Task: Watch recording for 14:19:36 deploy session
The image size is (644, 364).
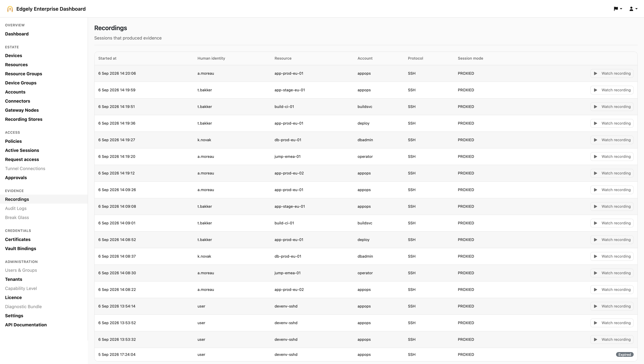Action: click(612, 123)
